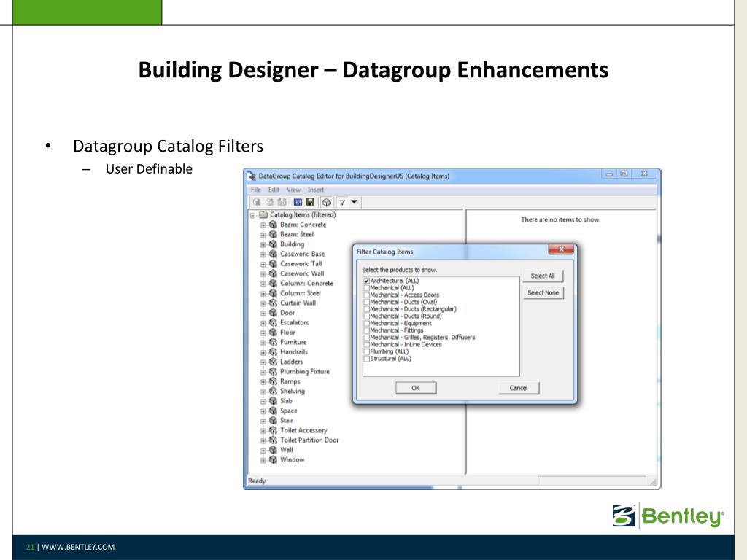
Task: Click the funnel filter toolbar icon
Action: tap(343, 203)
